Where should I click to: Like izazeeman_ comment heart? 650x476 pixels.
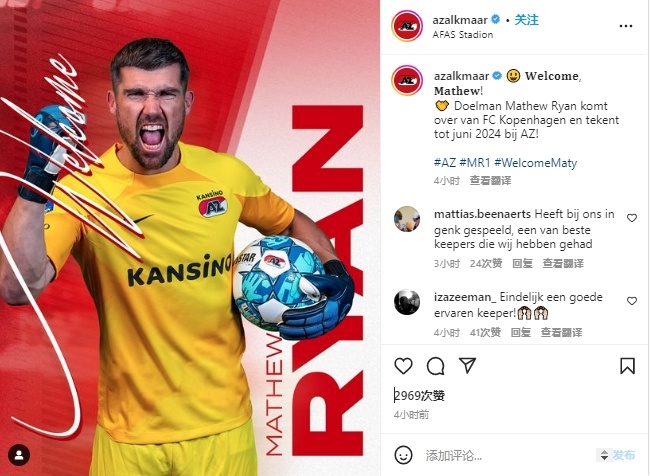click(x=632, y=301)
